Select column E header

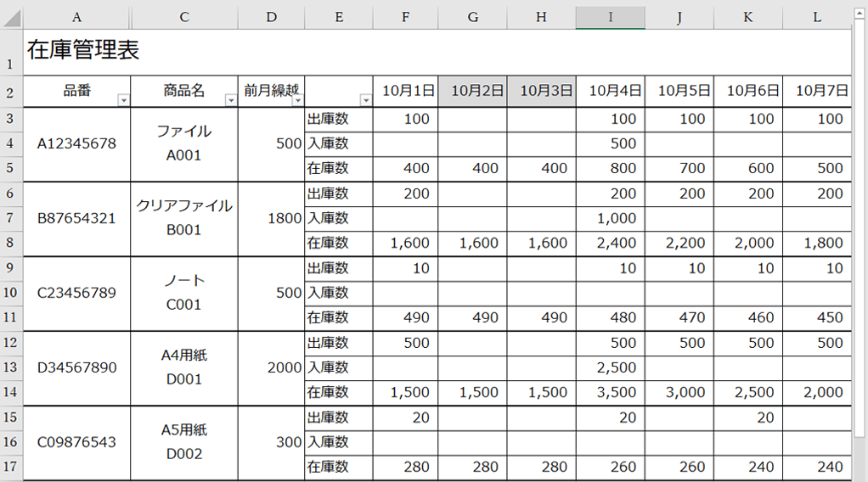coord(339,17)
